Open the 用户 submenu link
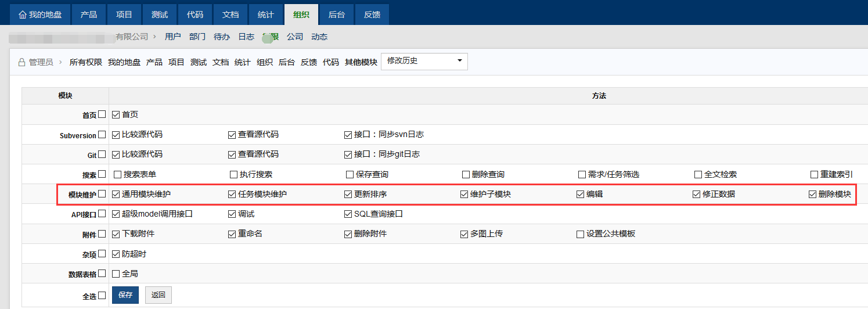 click(x=173, y=37)
